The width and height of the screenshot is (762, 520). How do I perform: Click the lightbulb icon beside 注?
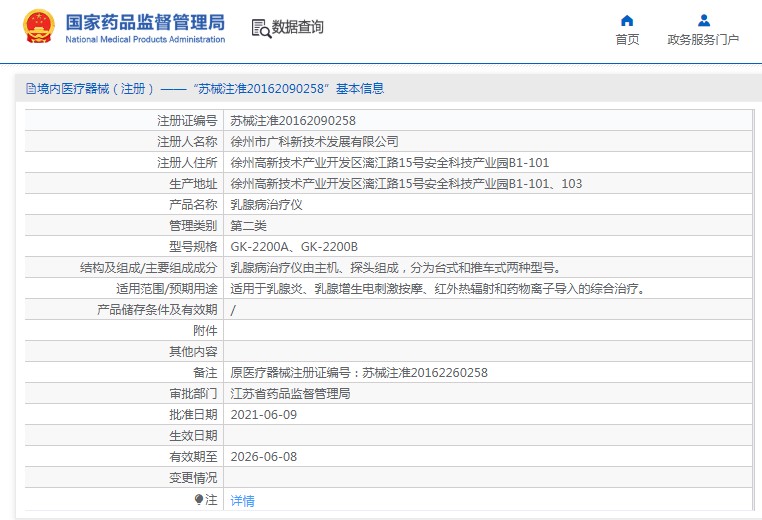(x=198, y=499)
